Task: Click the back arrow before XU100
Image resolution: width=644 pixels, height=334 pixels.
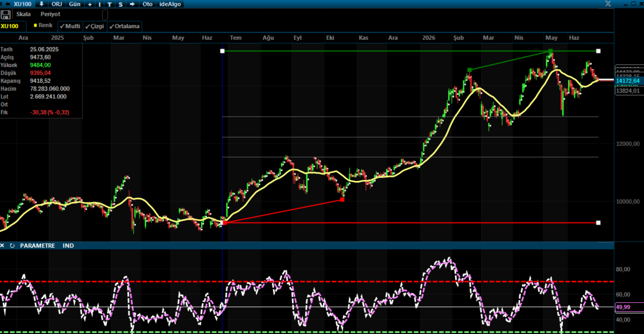Action: (7, 4)
